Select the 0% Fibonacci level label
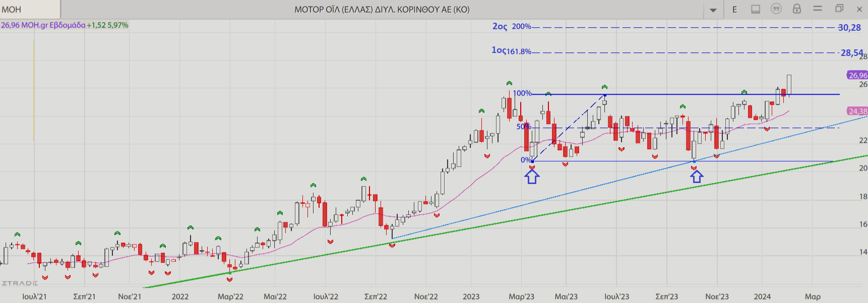Image resolution: width=868 pixels, height=303 pixels. [x=526, y=160]
